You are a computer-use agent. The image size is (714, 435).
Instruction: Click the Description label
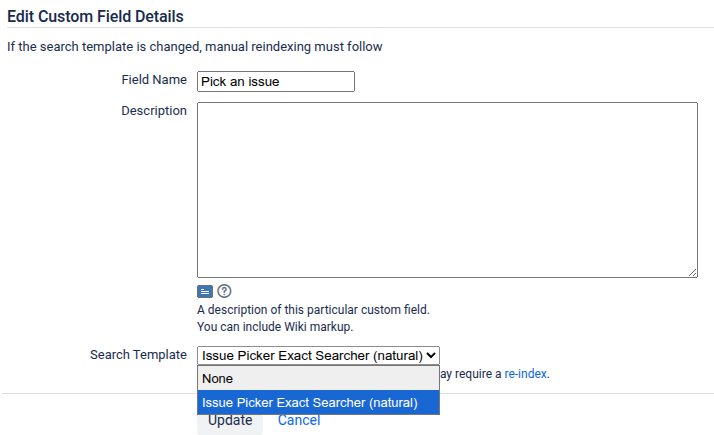pos(154,111)
